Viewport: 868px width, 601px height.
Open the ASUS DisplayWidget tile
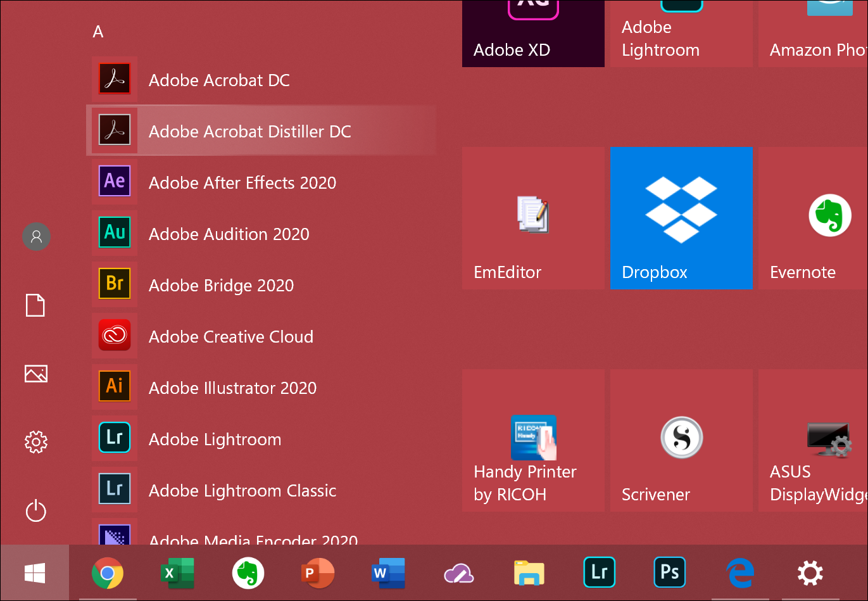[814, 440]
